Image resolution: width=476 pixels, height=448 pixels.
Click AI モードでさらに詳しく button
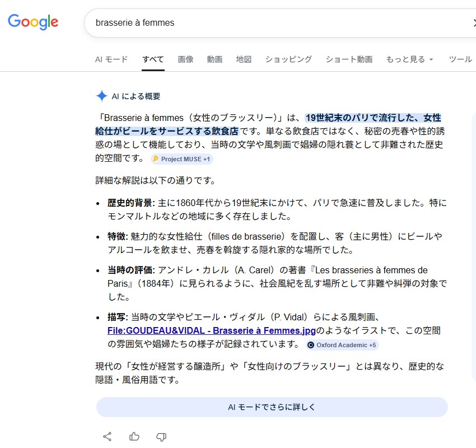272,407
